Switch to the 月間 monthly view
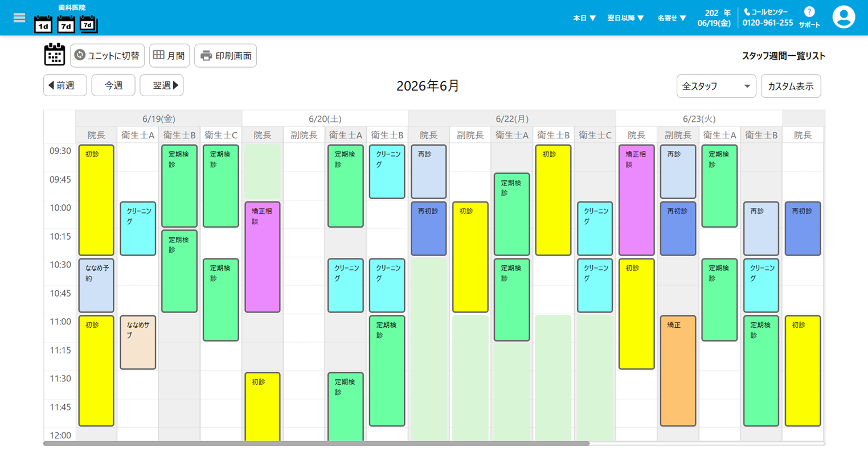Screen dimensions: 868x469 [169, 55]
